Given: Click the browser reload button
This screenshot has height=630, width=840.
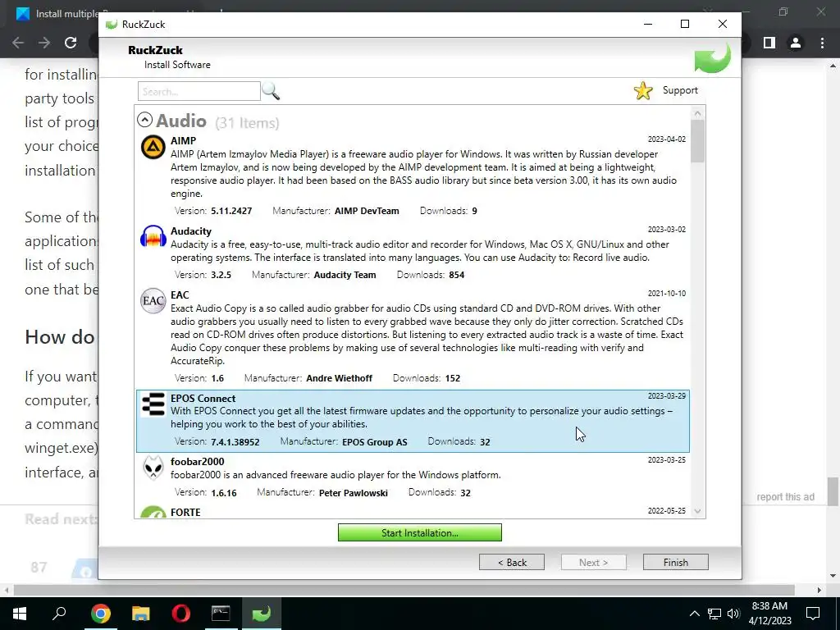Looking at the screenshot, I should click(x=71, y=43).
